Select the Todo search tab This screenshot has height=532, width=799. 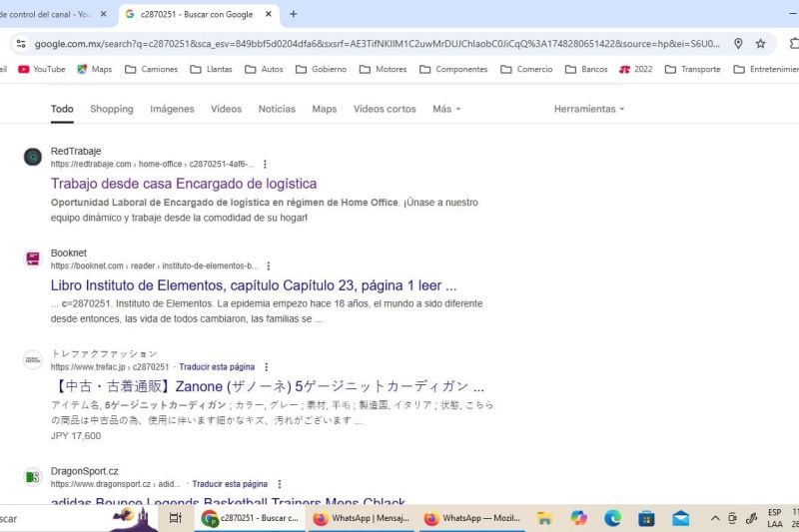pos(62,109)
